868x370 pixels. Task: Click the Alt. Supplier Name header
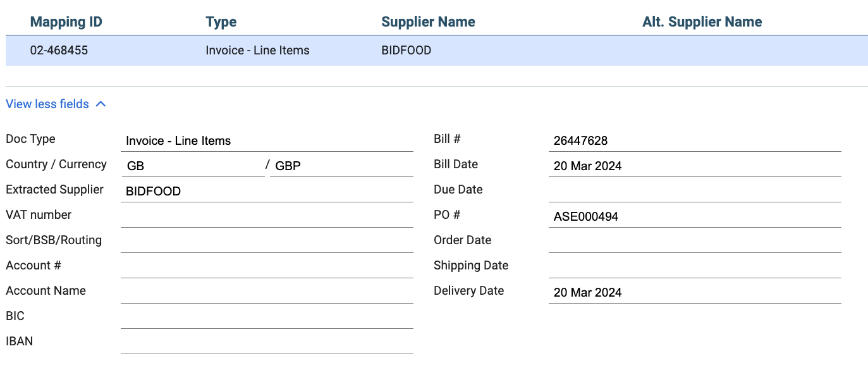(x=702, y=22)
